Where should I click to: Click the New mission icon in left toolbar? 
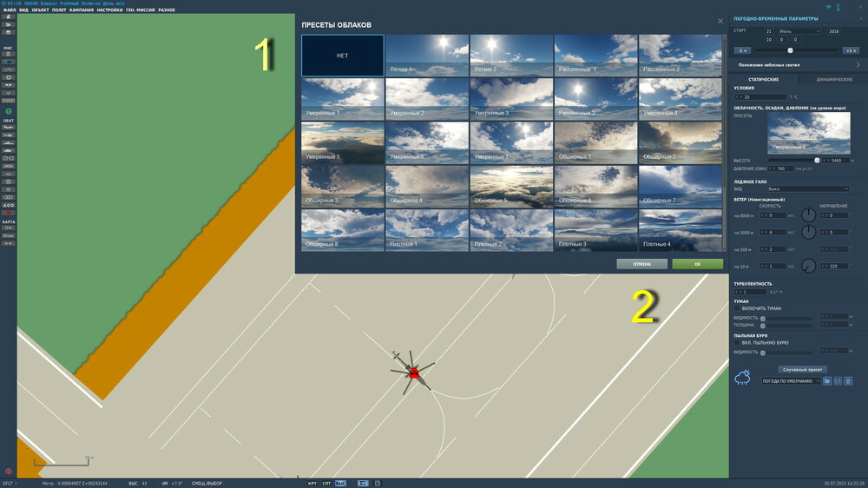(x=9, y=17)
